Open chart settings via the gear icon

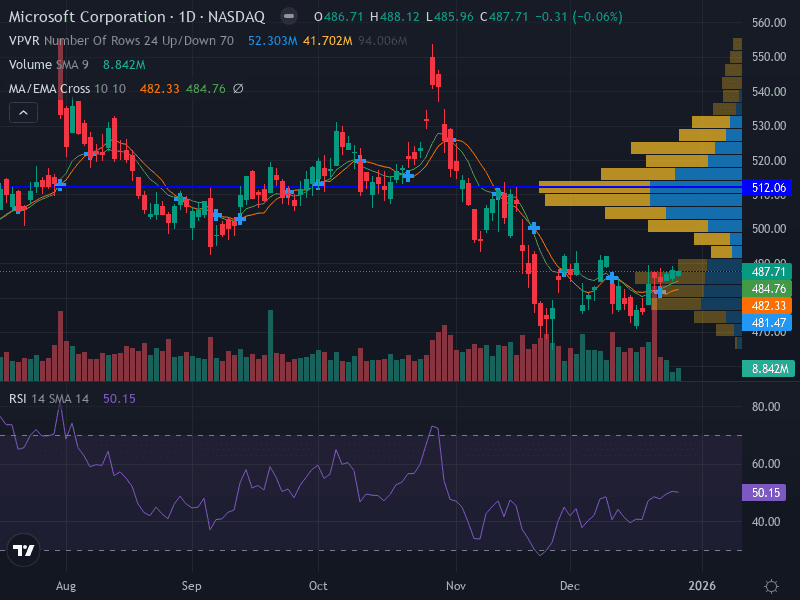[x=771, y=586]
